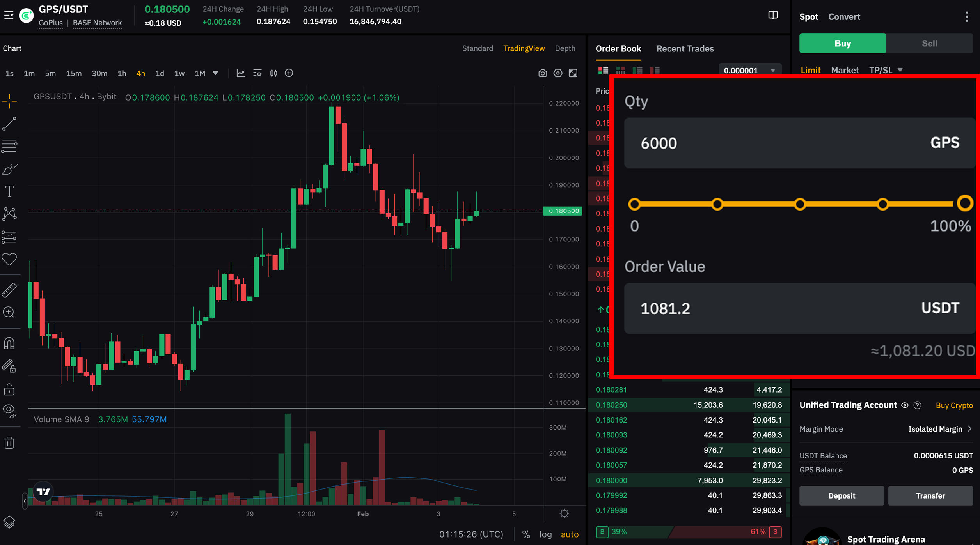Toggle balance visibility eye icon
The image size is (980, 545).
pyautogui.click(x=905, y=405)
